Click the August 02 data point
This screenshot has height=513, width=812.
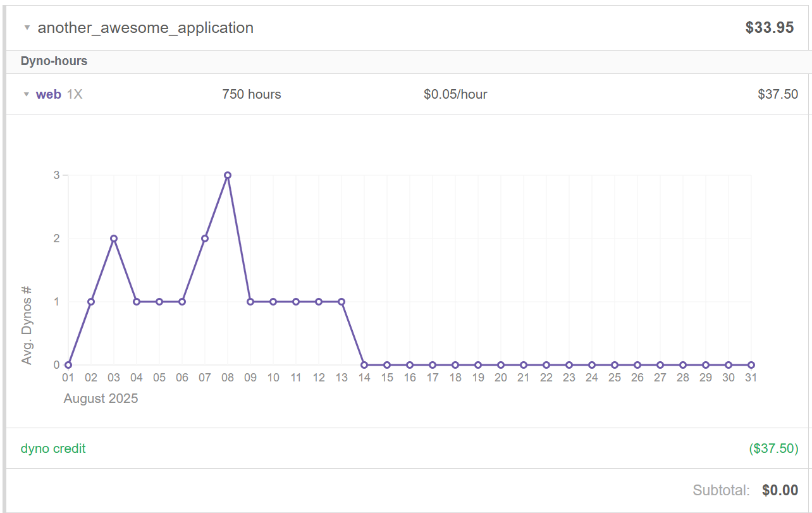[91, 302]
